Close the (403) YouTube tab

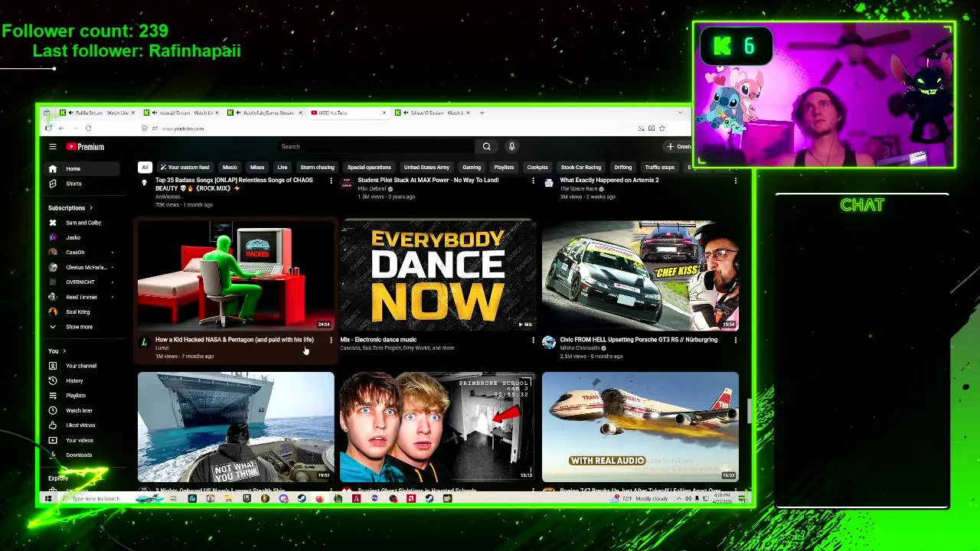[x=384, y=113]
